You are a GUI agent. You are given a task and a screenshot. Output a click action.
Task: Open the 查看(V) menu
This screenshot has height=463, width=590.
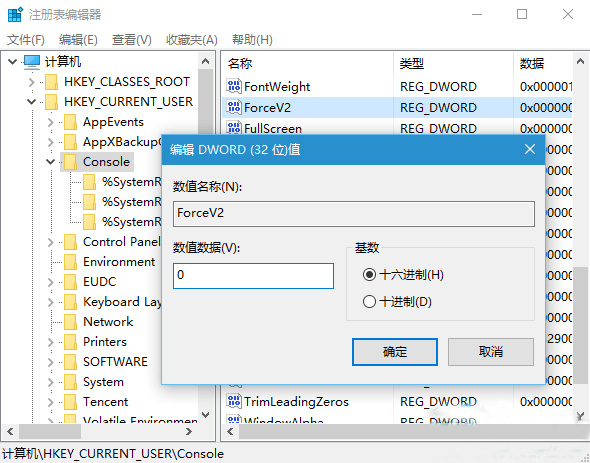[x=132, y=40]
